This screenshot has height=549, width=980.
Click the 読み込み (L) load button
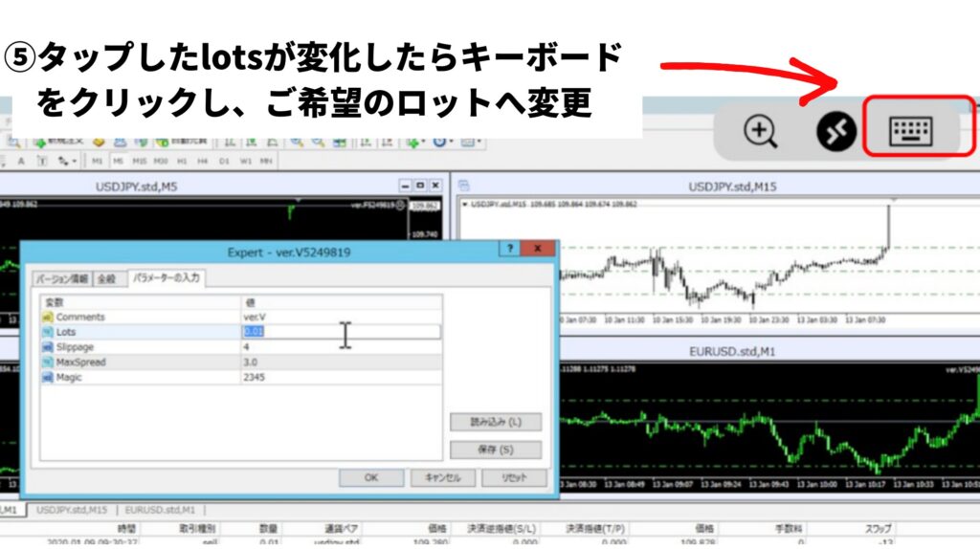(495, 422)
